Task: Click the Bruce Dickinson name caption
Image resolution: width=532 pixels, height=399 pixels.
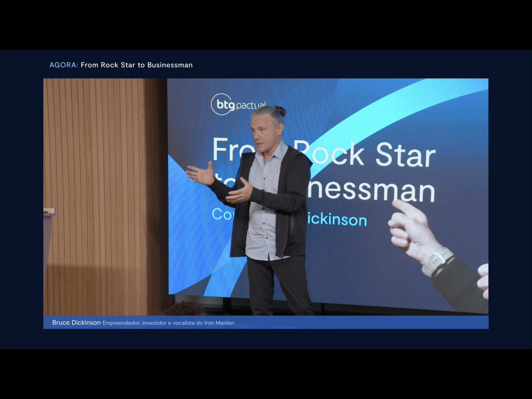Action: [x=76, y=322]
